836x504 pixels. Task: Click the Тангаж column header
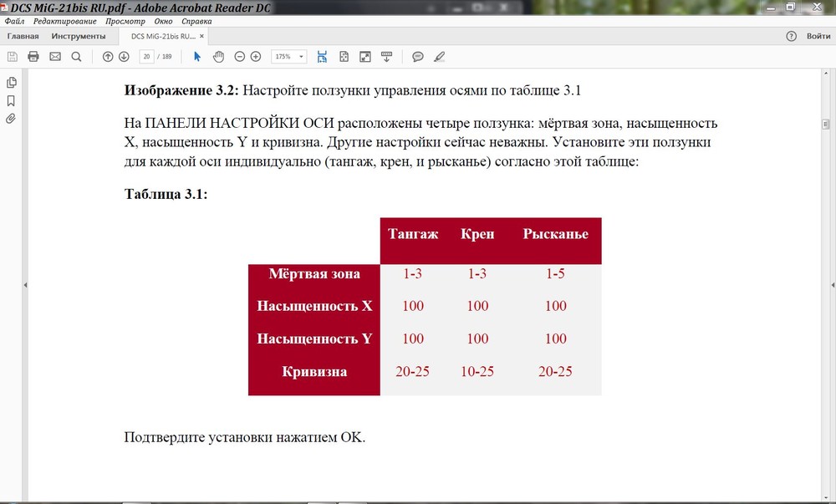(x=413, y=234)
